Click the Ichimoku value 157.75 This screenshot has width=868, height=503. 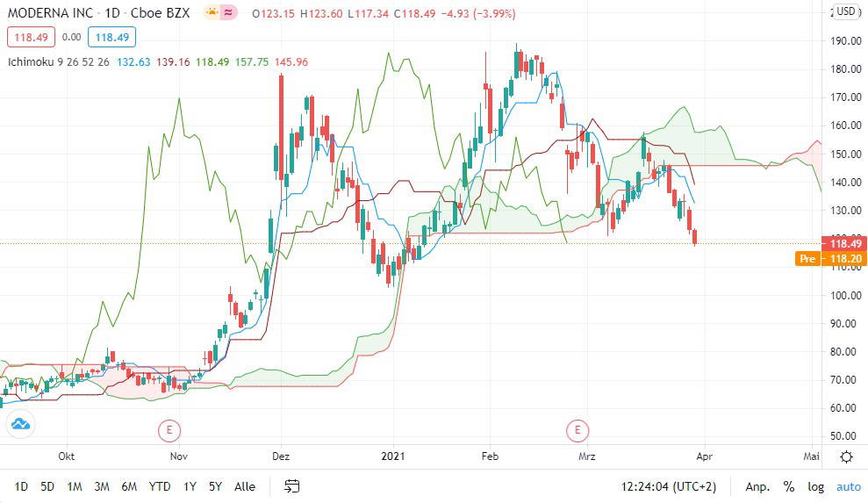[x=252, y=61]
